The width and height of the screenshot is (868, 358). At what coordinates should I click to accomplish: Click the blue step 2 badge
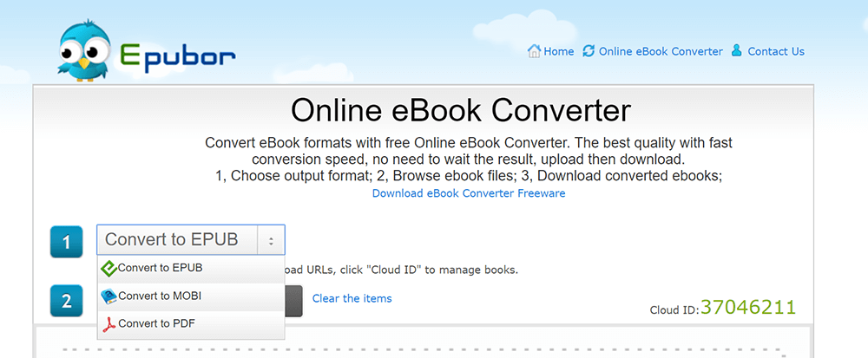[x=67, y=302]
